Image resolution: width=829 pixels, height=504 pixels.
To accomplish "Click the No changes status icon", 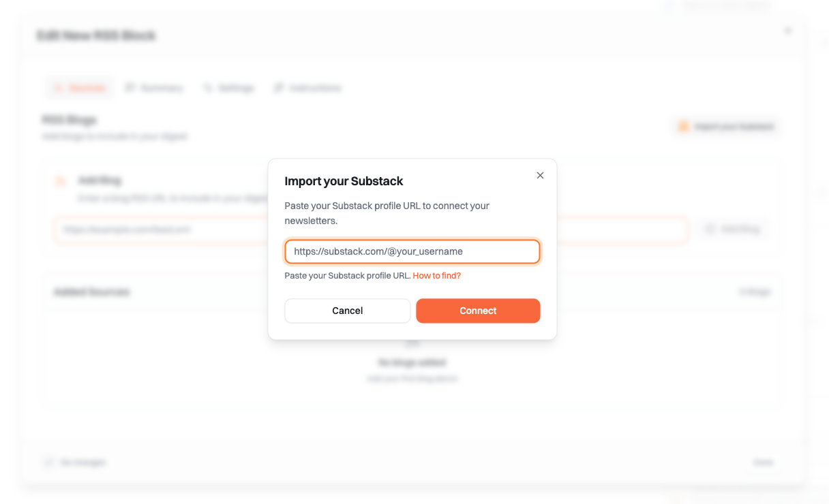I will (48, 462).
